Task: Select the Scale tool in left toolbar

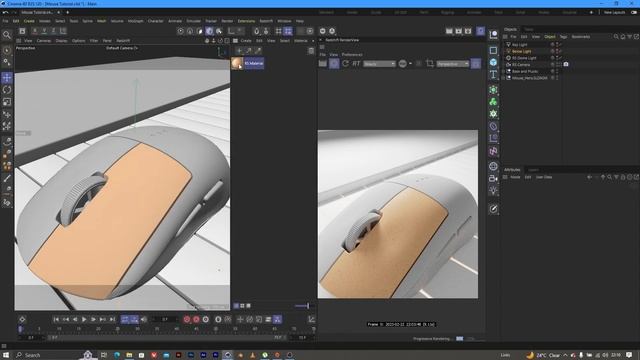Action: (x=7, y=102)
